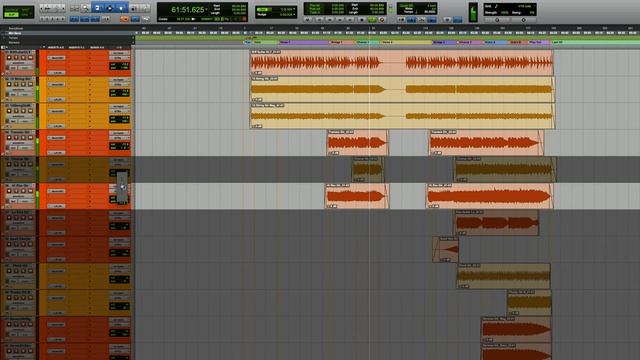Open the input path selector on second track
This screenshot has height=360, width=640.
point(119,80)
